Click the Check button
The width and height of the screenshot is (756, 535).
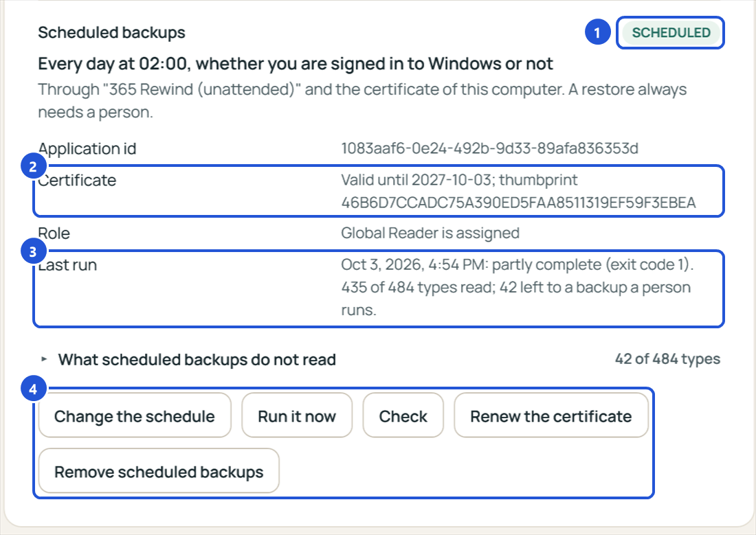(x=403, y=416)
